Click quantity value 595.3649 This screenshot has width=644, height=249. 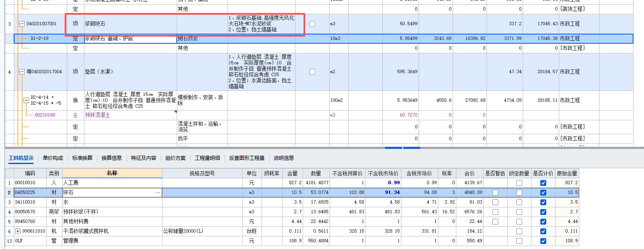point(406,72)
